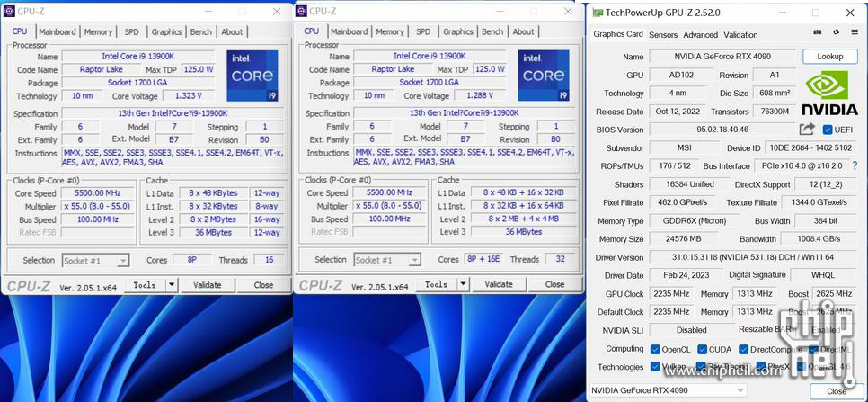Open the Tools dropdown arrow in left CPU-Z window
Viewport: 868px width, 402px height.
tap(172, 284)
